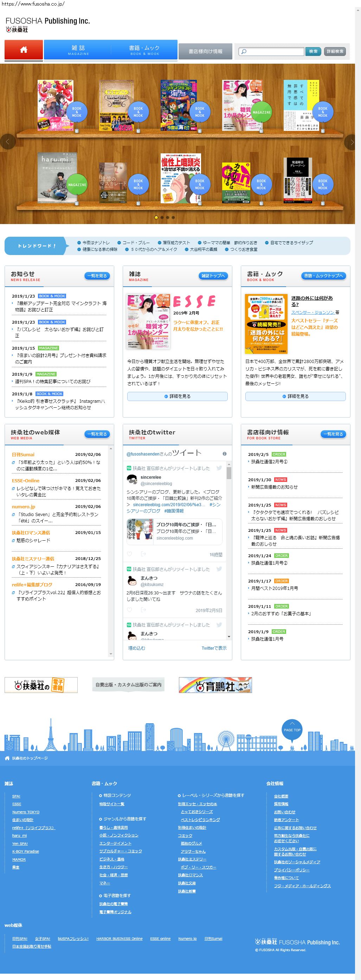This screenshot has width=361, height=980.
Task: Share the sincerelee tweet icon
Action: [143, 554]
